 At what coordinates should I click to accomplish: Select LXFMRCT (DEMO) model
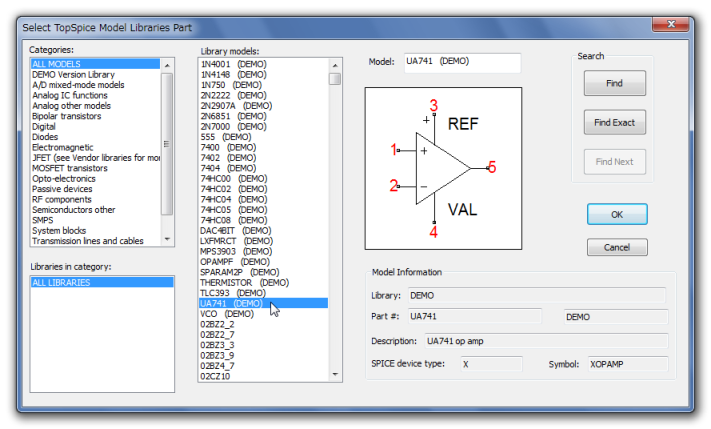[263, 241]
